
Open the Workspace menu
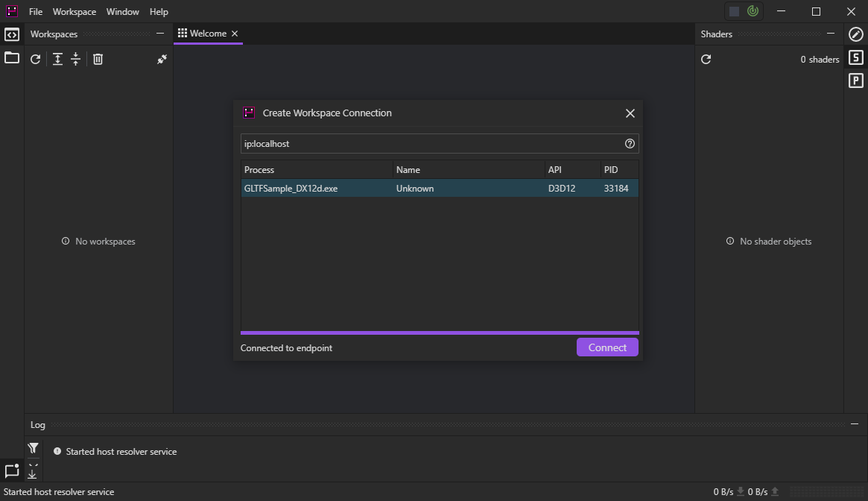pos(74,12)
